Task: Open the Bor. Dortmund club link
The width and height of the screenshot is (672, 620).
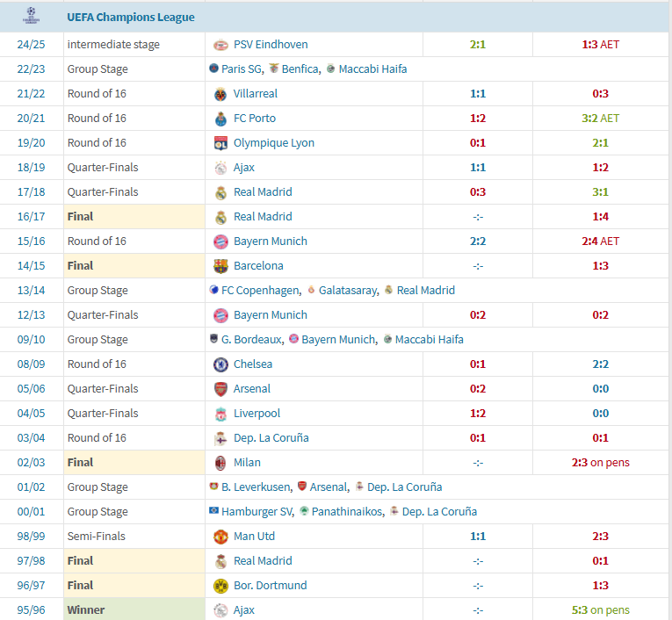Action: [270, 585]
